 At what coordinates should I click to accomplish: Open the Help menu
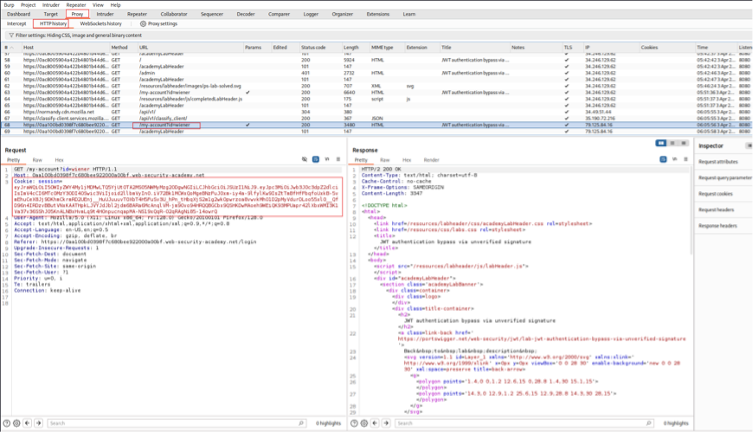click(116, 5)
